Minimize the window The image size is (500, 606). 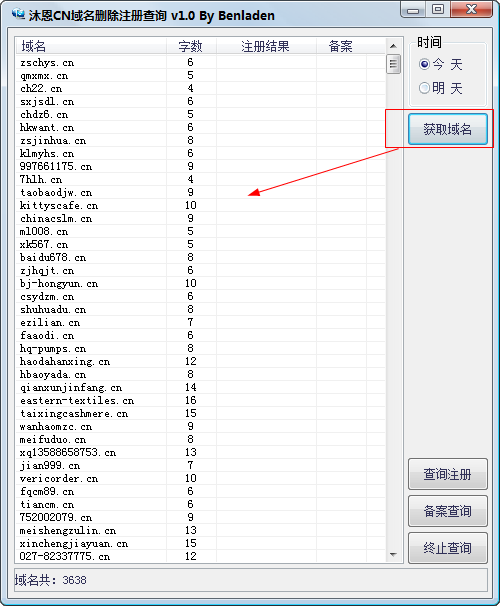point(413,9)
